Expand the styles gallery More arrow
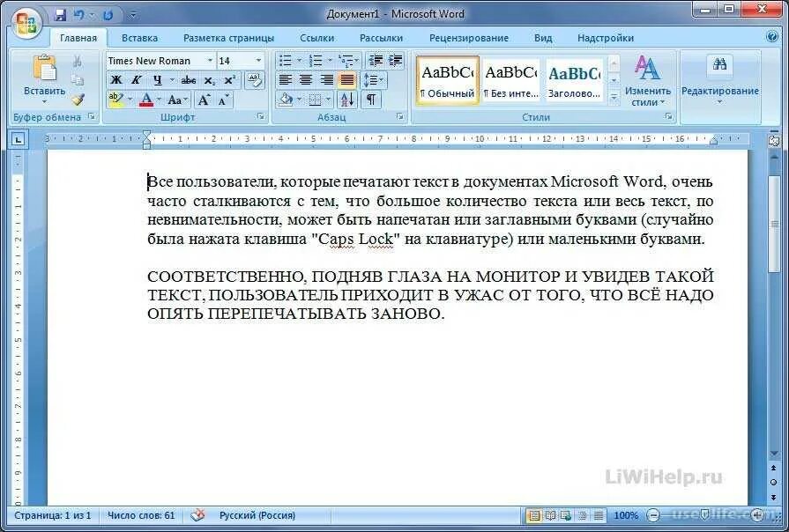Screen dimensions: 789x532 [614, 97]
